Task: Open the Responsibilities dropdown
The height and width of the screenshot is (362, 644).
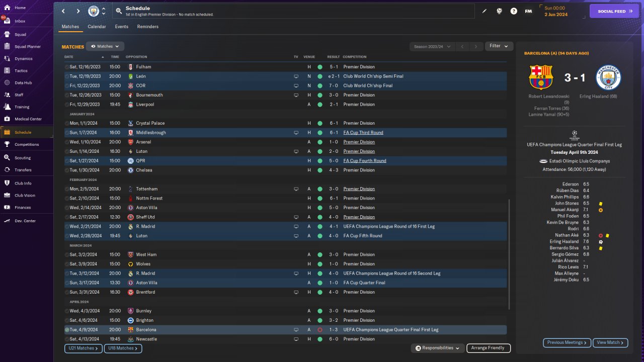Action: point(437,348)
